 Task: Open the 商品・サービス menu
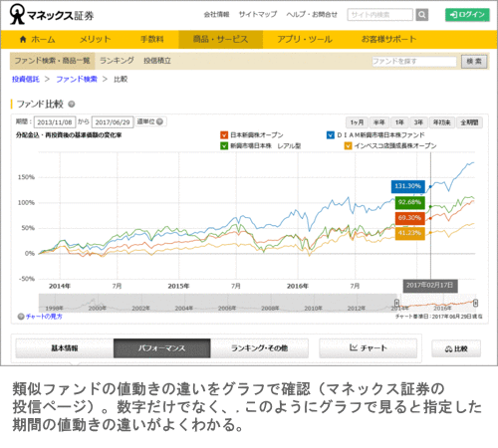pos(220,40)
